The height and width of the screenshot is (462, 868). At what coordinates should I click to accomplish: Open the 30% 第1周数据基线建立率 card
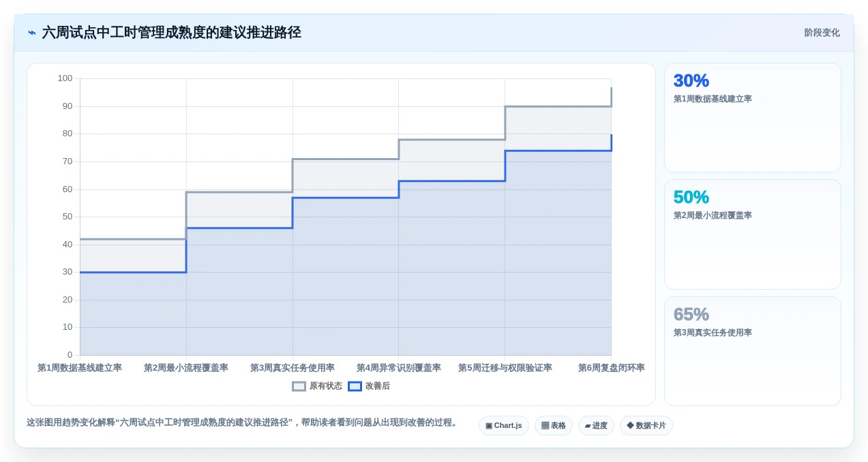(752, 117)
